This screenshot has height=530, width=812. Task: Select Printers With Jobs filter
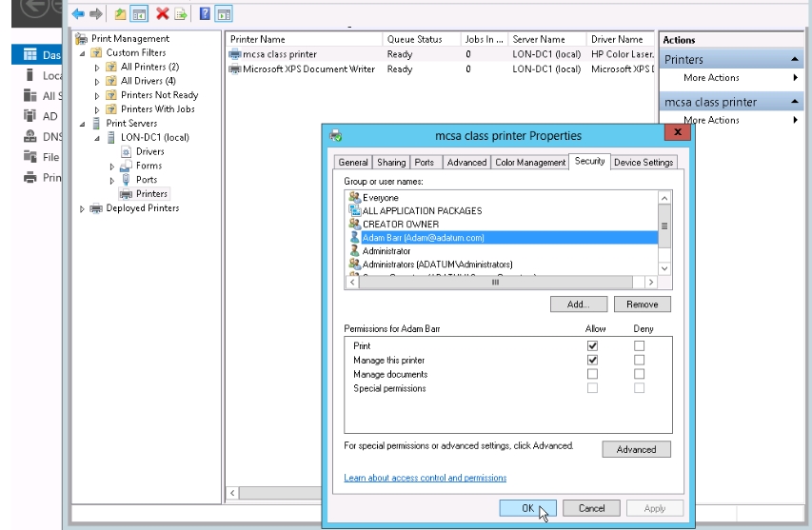pos(157,109)
